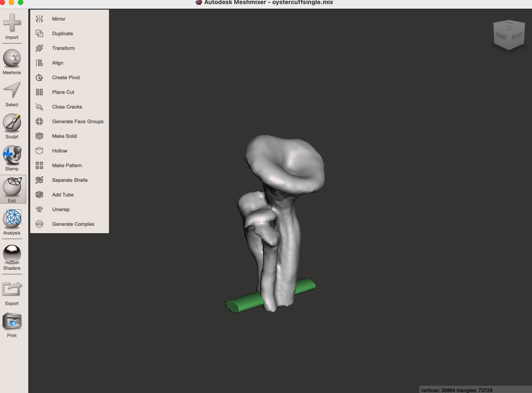Viewport: 532px width, 393px height.
Task: Choose Add Tube label
Action: click(x=63, y=195)
